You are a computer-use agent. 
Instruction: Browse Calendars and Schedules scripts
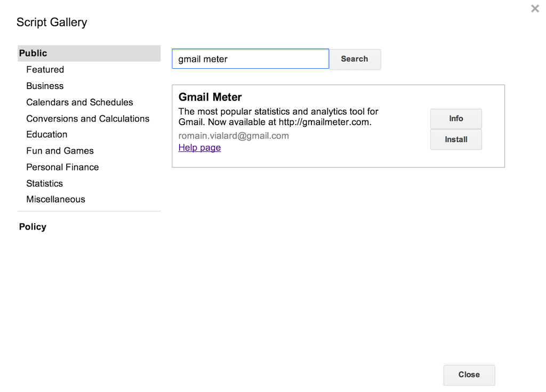click(80, 102)
